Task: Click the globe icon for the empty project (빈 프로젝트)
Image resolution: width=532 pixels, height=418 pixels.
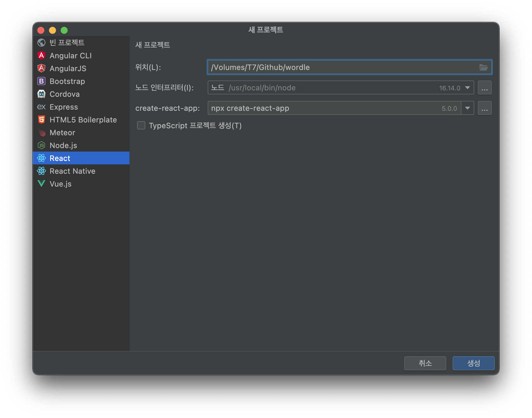Action: [x=41, y=43]
